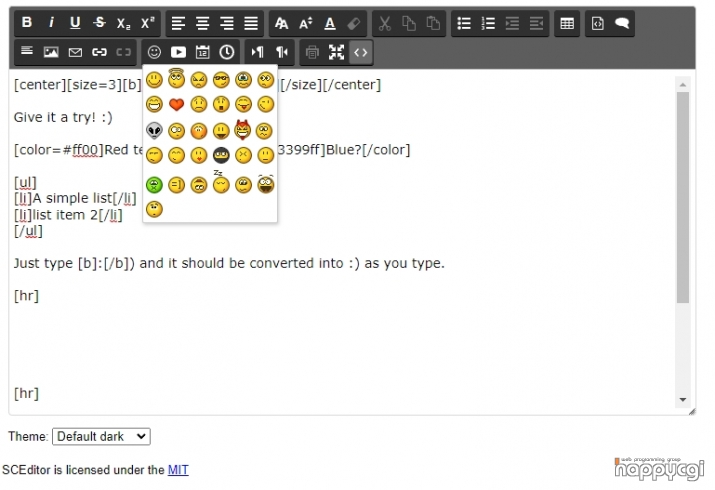Screen dimensions: 715x490
Task: Toggle maximize editor mode
Action: coord(337,52)
